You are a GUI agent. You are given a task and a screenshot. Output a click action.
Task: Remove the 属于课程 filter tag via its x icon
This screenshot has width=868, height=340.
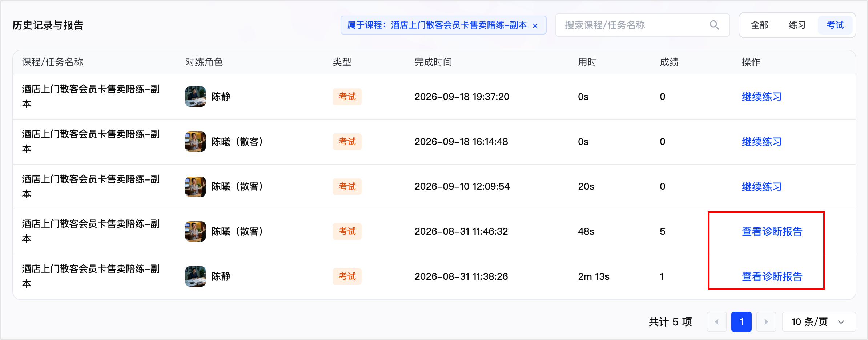535,25
